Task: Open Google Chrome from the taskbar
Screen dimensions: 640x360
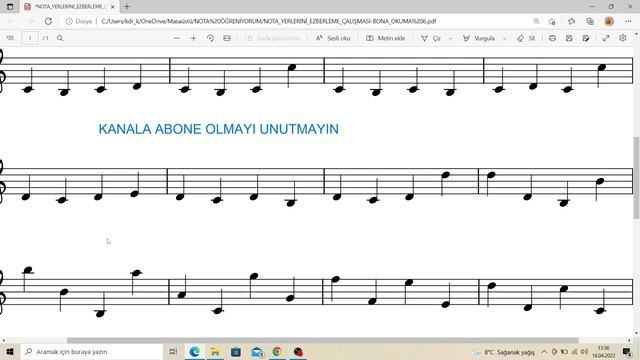Action: click(277, 351)
